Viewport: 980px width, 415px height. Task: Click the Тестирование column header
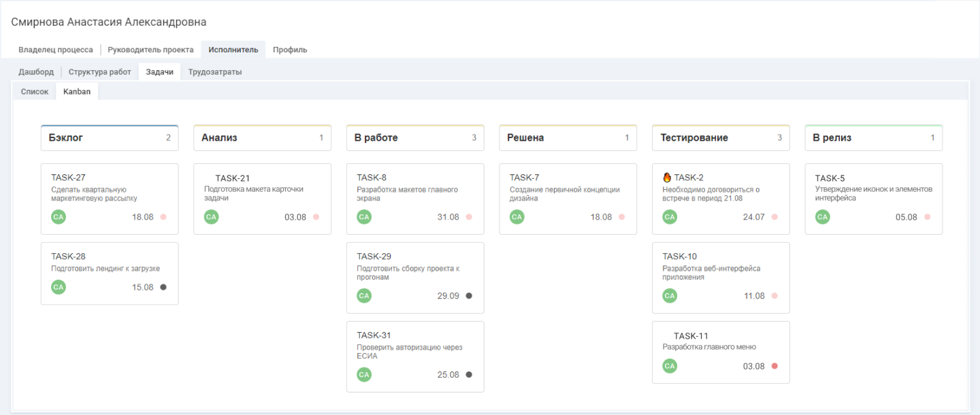tap(694, 137)
